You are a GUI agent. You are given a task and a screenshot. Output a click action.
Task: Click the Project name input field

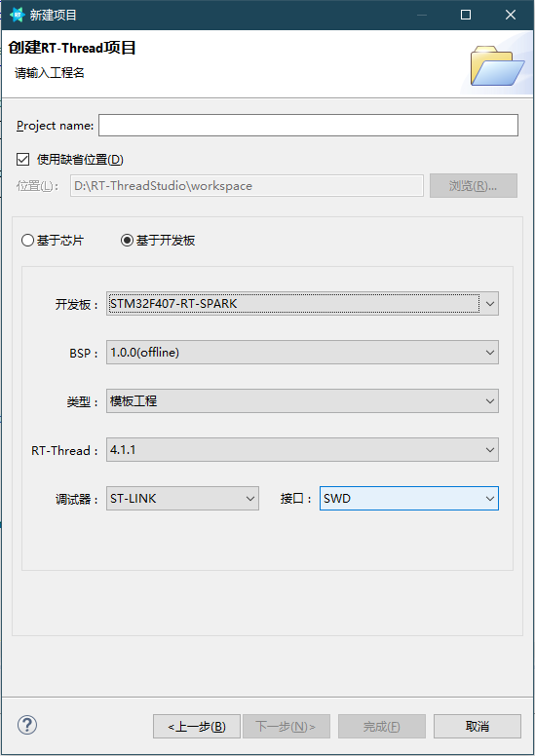pyautogui.click(x=308, y=126)
